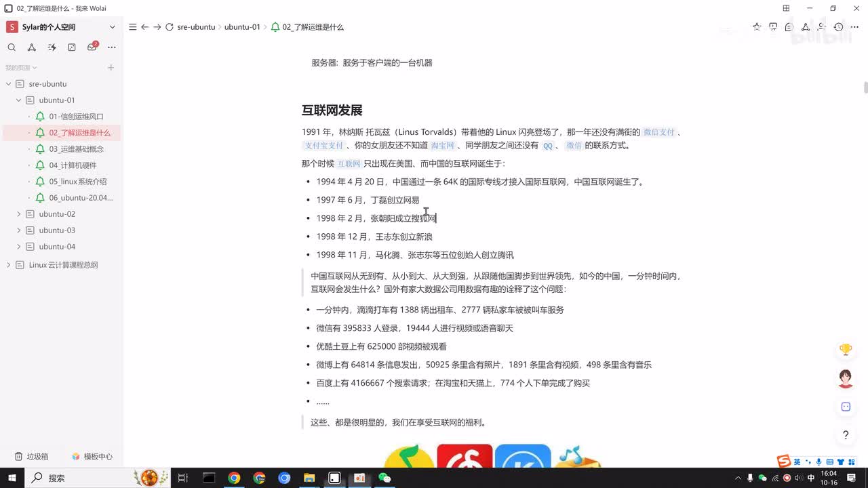The width and height of the screenshot is (868, 488).
Task: Open Windows Start menu
Action: (x=12, y=478)
